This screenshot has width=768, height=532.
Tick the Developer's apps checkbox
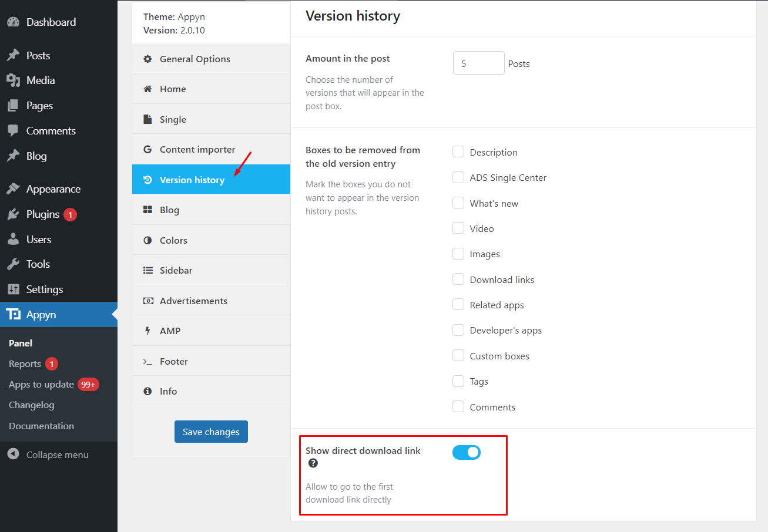click(458, 330)
